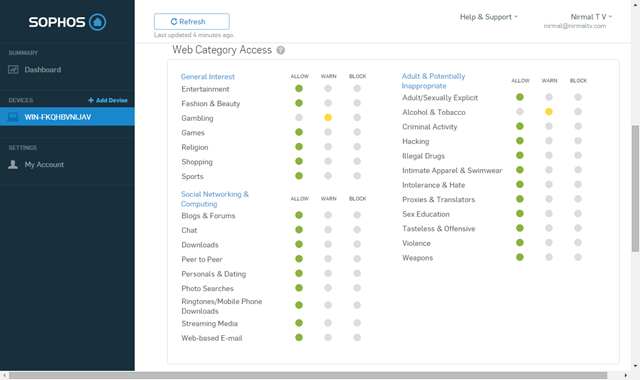Set Tasteless & Offensive to Block
Screen dimensions: 640x380
coord(578,228)
